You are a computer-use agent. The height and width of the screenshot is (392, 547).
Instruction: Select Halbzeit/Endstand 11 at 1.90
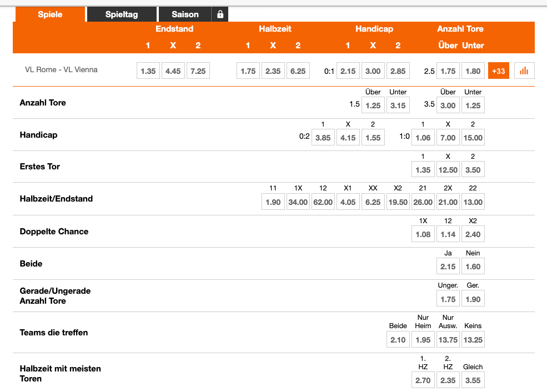pos(273,202)
